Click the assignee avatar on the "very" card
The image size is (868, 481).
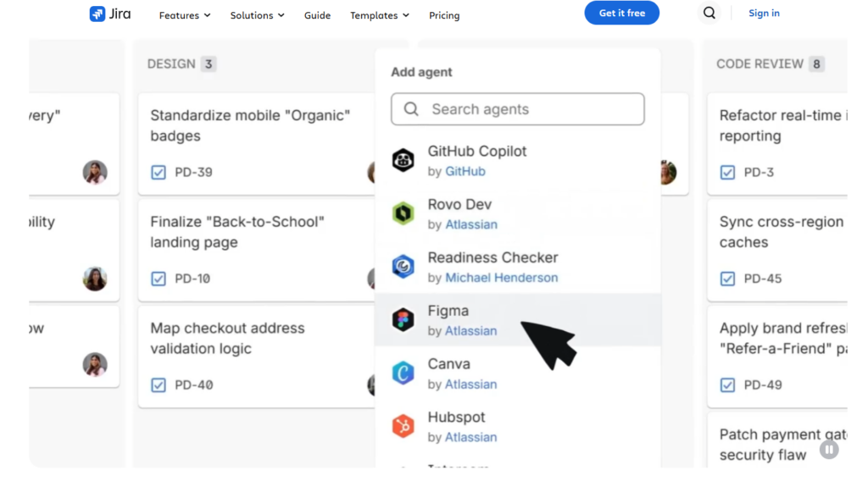pyautogui.click(x=95, y=172)
